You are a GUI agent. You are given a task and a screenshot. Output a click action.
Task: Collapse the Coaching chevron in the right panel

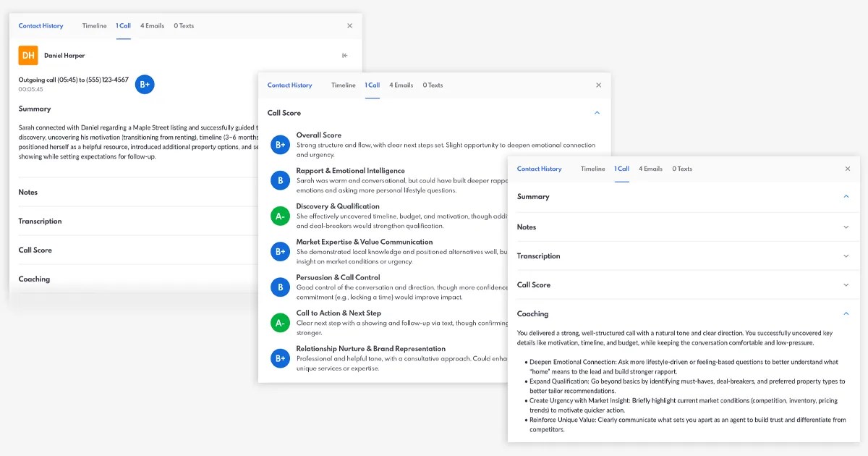click(x=846, y=314)
